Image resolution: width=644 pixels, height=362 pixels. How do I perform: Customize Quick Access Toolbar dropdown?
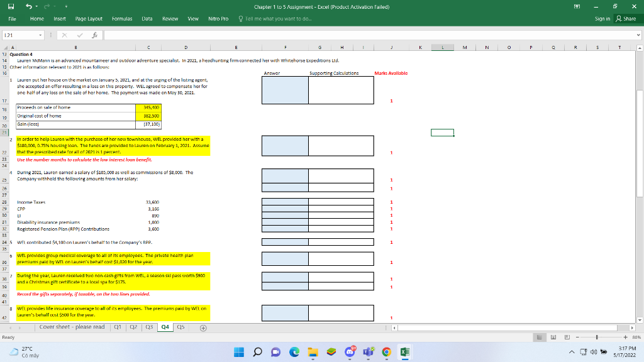pyautogui.click(x=66, y=6)
